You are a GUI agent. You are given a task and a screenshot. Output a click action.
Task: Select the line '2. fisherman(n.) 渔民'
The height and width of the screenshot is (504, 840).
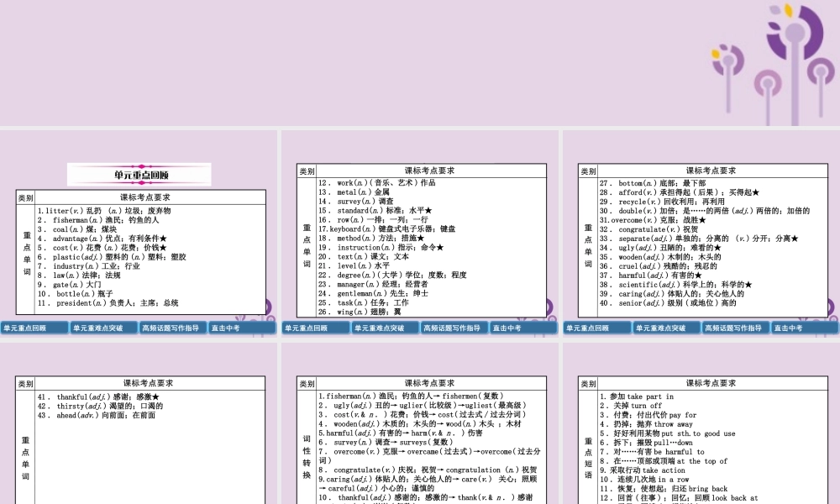pyautogui.click(x=98, y=220)
